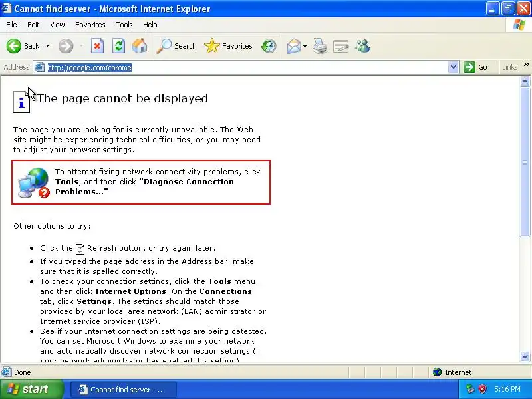532x399 pixels.
Task: Click the green Go button
Action: pyautogui.click(x=475, y=67)
